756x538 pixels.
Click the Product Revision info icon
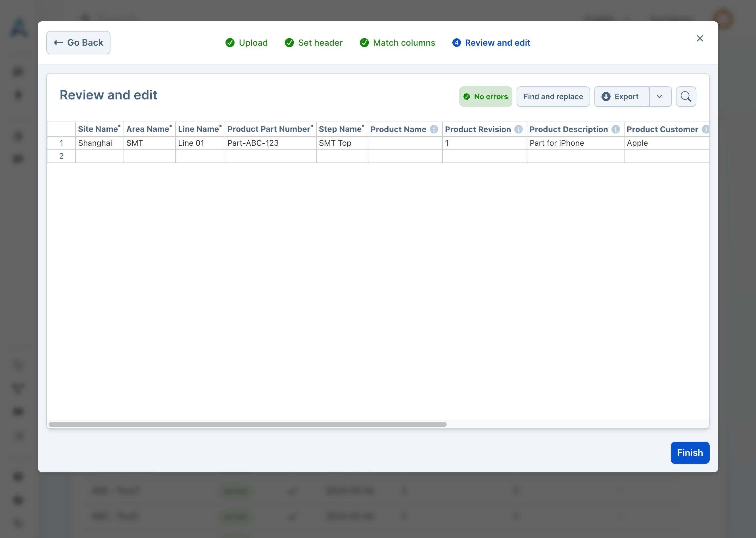519,130
